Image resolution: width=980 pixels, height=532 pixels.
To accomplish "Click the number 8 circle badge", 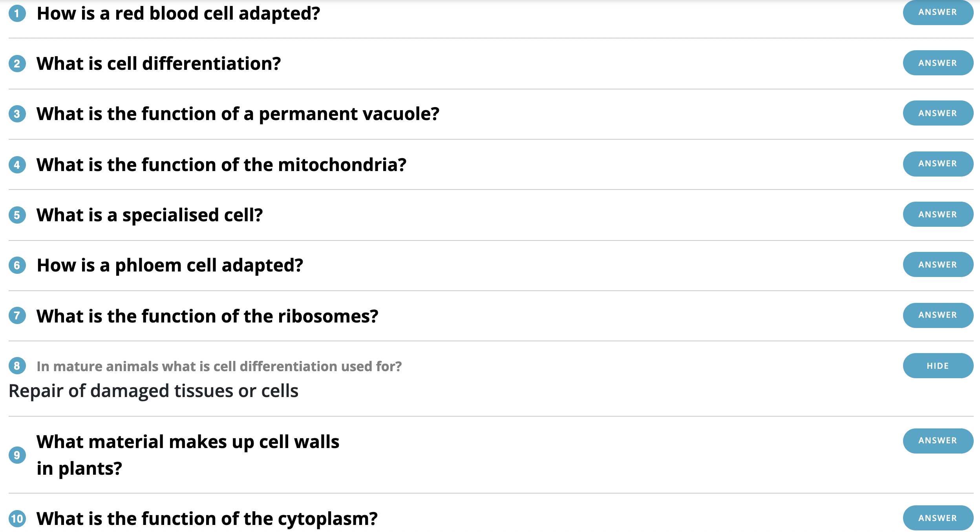I will (17, 366).
